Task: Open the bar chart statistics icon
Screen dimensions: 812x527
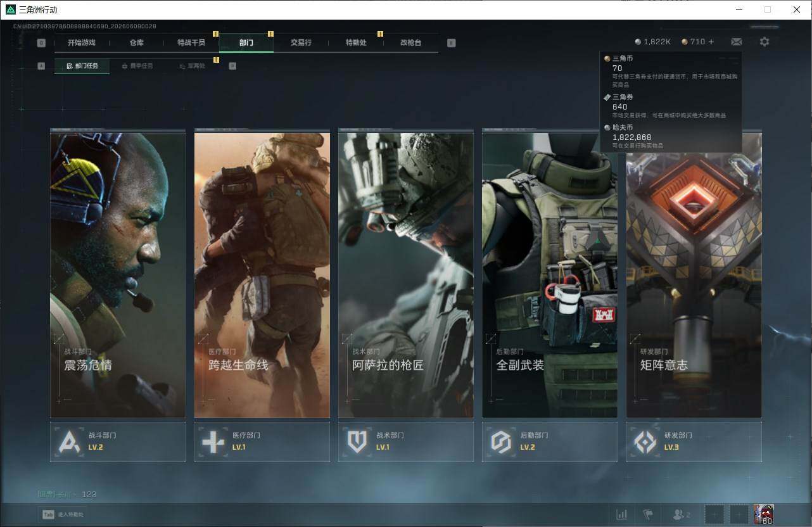Action: (x=622, y=515)
